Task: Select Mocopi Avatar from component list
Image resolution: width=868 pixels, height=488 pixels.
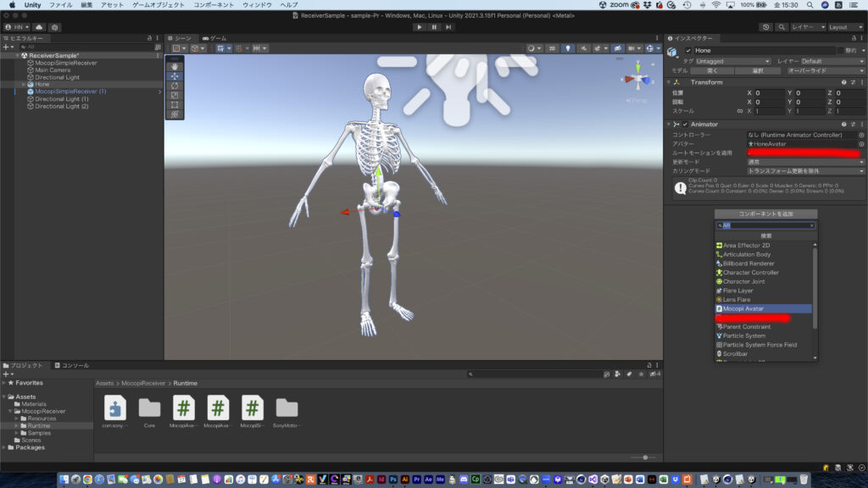Action: point(764,308)
